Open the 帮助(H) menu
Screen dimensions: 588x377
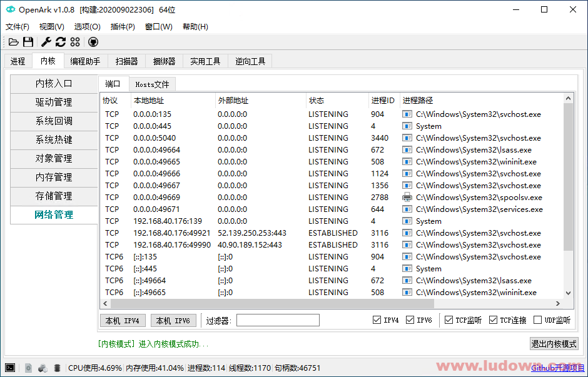(x=195, y=27)
